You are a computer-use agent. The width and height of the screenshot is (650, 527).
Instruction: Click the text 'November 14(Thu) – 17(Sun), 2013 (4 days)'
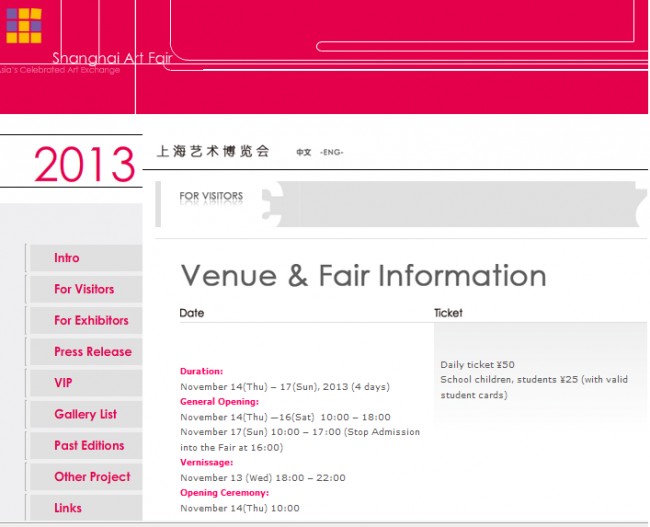(285, 387)
